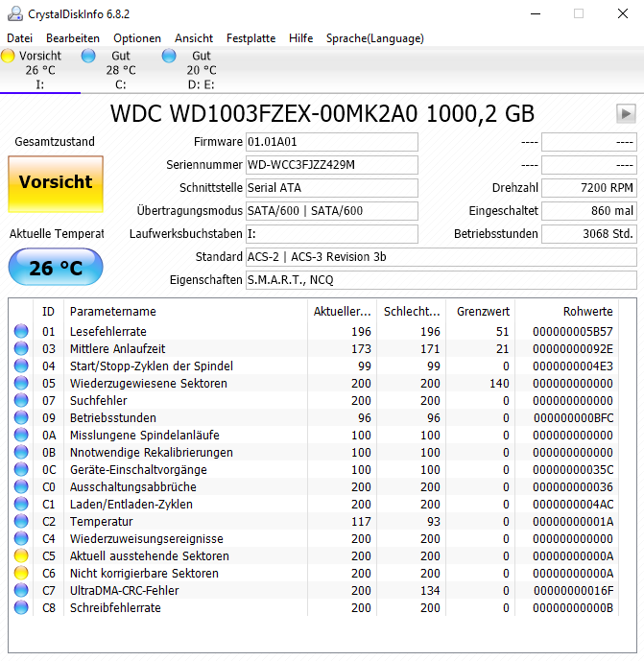Click the Laufwerksbuchstaben field I:

point(332,234)
